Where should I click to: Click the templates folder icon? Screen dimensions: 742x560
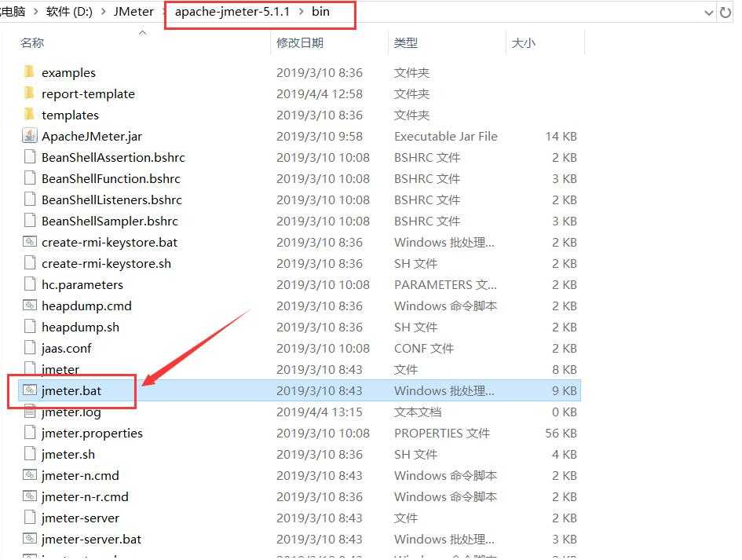pyautogui.click(x=29, y=115)
